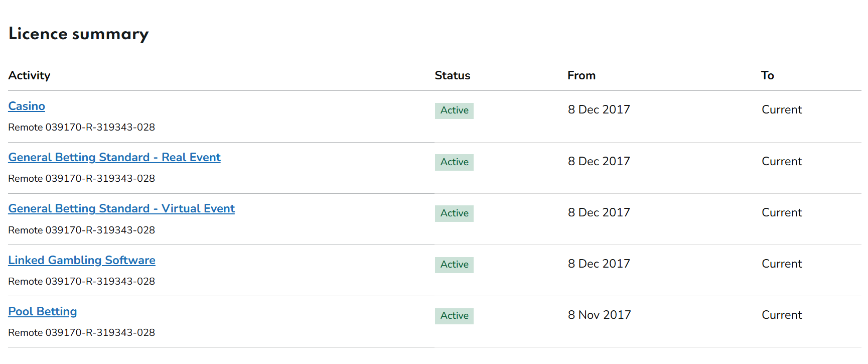Click the Active badge in Real Event row
This screenshot has width=868, height=364.
(x=454, y=162)
